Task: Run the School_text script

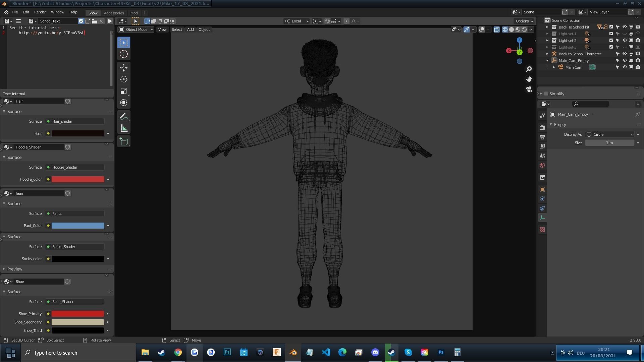Action: coord(110,21)
